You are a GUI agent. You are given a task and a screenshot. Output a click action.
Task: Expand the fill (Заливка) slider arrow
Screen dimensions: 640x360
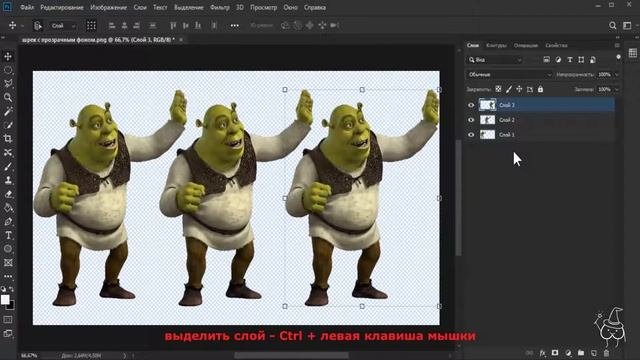pos(616,89)
